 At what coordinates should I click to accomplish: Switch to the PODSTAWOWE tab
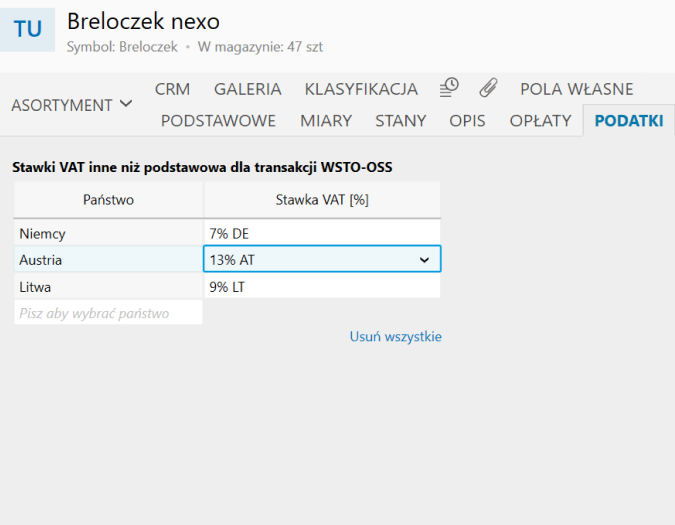click(218, 121)
